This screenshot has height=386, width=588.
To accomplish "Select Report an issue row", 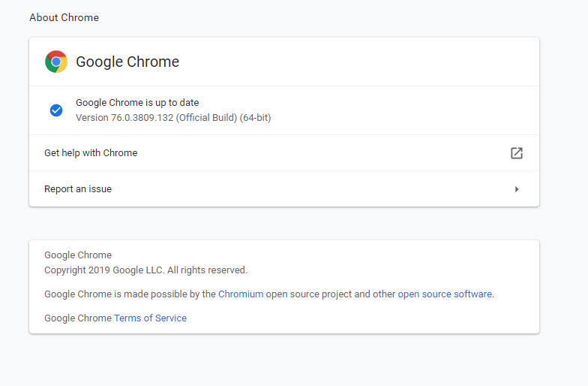I will point(284,189).
